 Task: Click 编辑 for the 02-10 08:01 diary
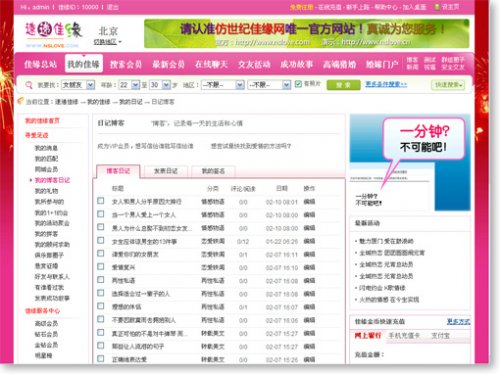tap(309, 202)
